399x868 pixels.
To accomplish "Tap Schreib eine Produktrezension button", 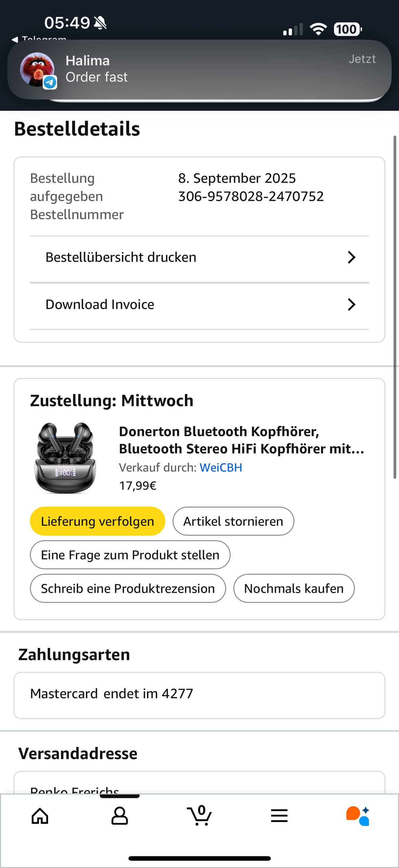I will tap(128, 588).
